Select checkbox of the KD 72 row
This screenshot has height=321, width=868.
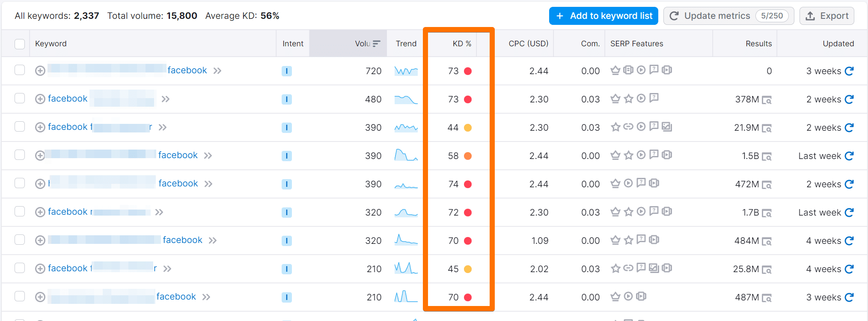pyautogui.click(x=20, y=211)
